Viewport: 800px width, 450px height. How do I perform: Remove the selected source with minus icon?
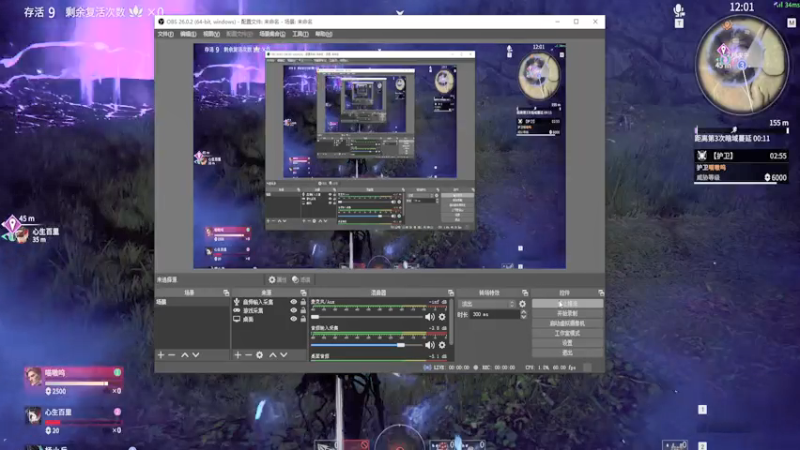(x=248, y=355)
